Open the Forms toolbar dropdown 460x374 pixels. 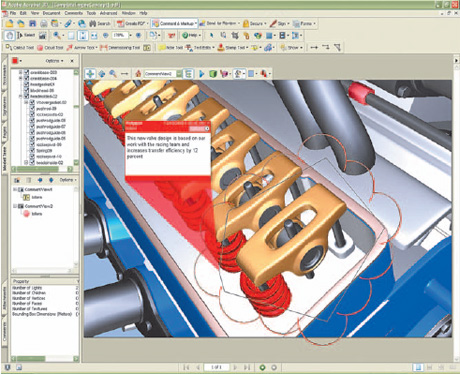304,23
